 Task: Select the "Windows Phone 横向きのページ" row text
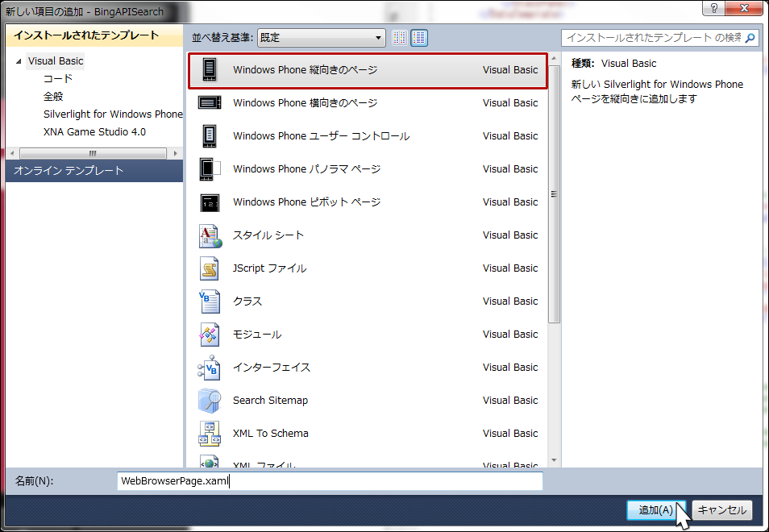[x=305, y=103]
